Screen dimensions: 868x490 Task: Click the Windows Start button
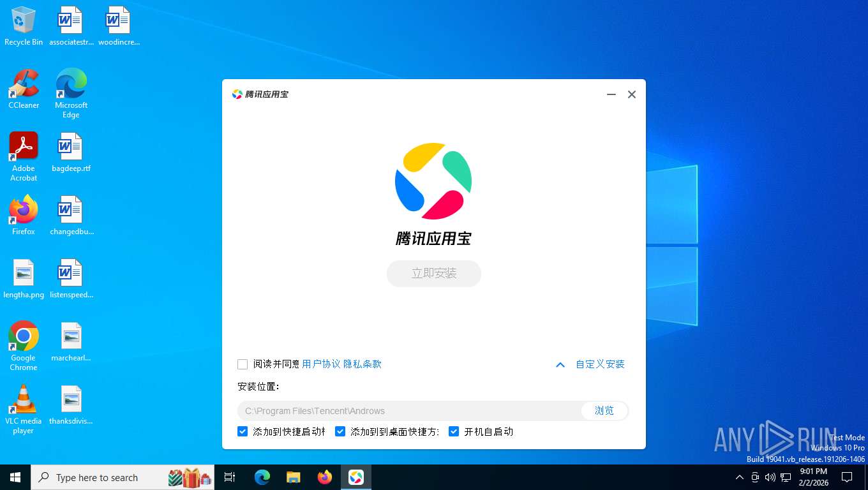[15, 477]
